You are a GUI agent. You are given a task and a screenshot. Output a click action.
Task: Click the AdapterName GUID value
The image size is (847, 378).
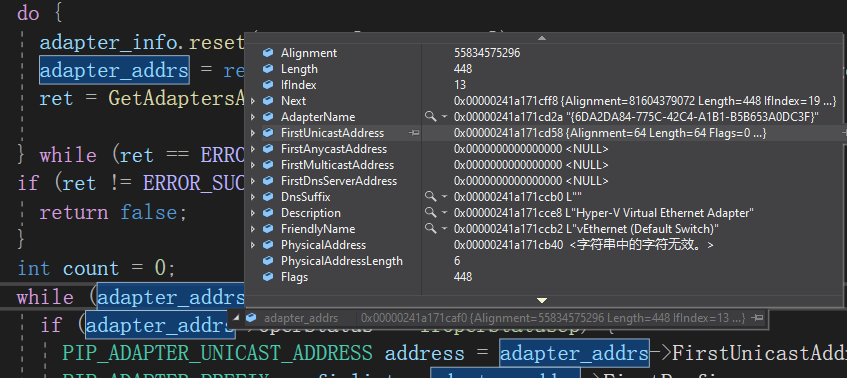pyautogui.click(x=636, y=117)
